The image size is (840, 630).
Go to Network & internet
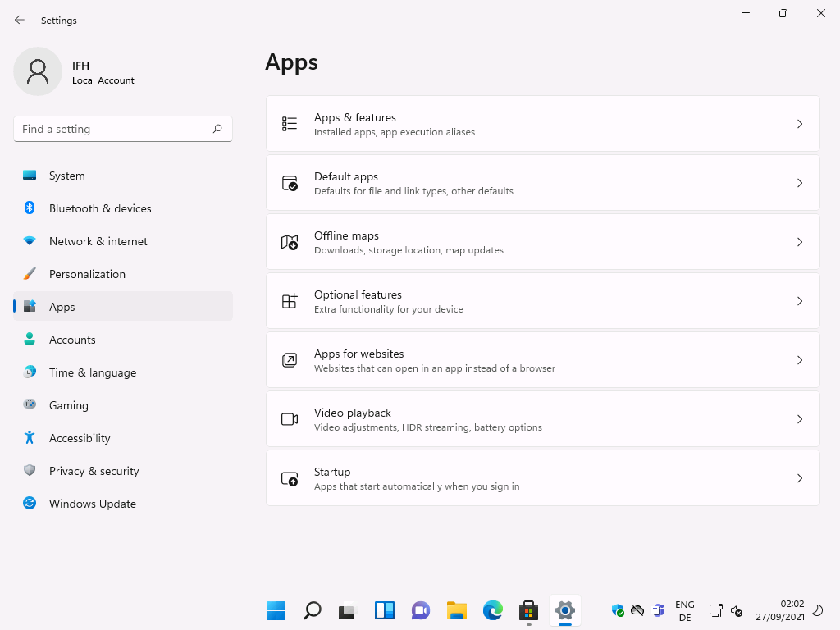(123, 241)
